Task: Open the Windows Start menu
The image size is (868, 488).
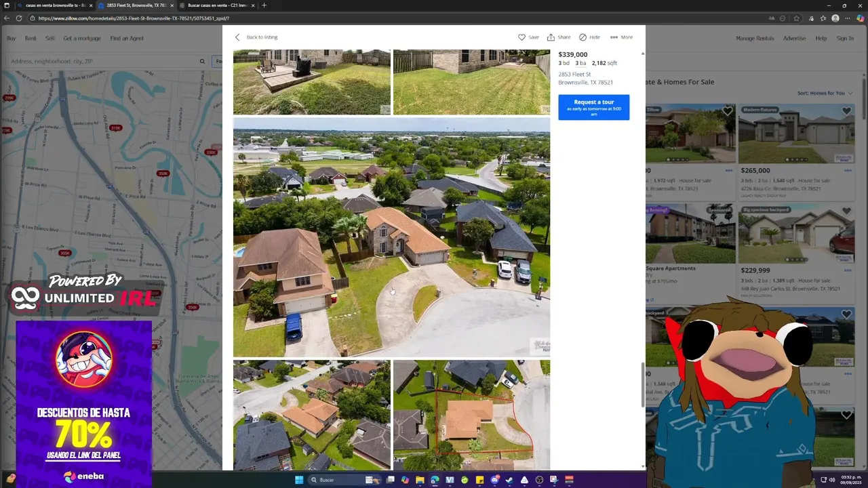Action: tap(299, 480)
